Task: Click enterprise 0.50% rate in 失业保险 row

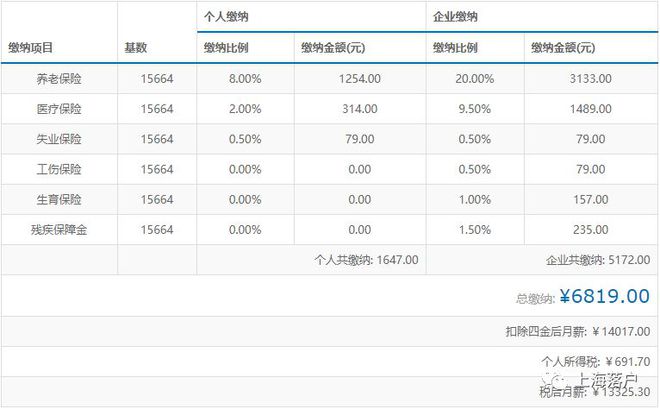Action: click(x=474, y=139)
